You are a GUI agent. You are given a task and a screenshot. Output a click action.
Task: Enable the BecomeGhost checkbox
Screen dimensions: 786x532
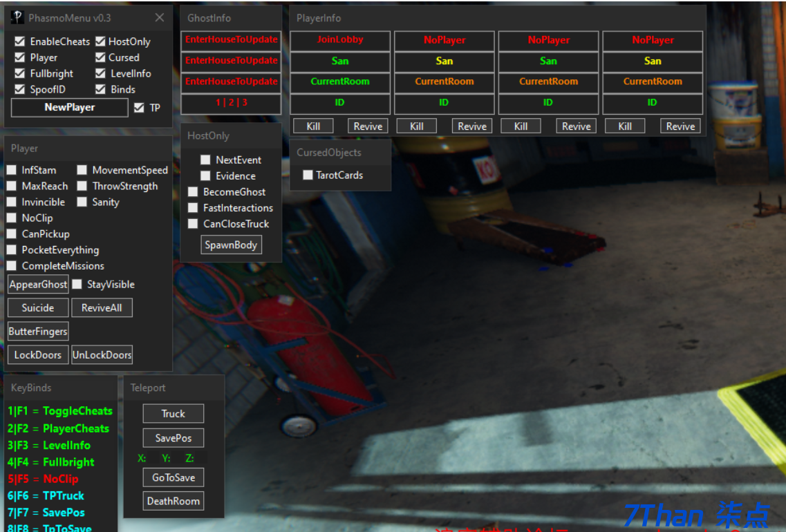(x=192, y=192)
